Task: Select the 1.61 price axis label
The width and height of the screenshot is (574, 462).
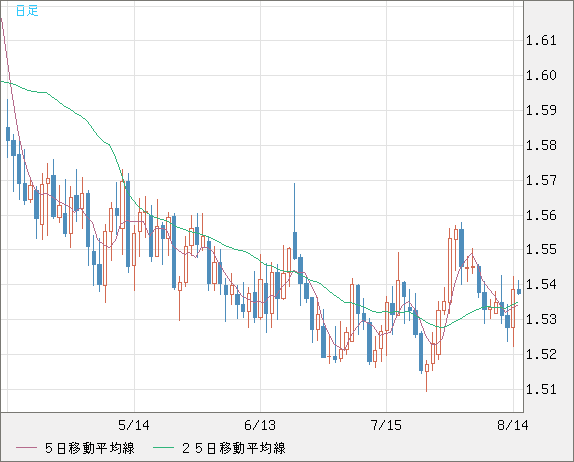Action: click(541, 40)
